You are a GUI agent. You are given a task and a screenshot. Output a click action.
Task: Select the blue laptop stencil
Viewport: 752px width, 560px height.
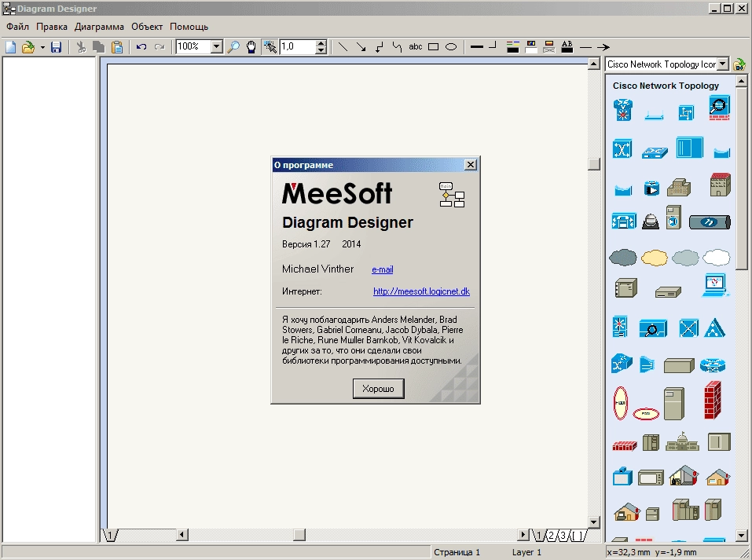(716, 285)
